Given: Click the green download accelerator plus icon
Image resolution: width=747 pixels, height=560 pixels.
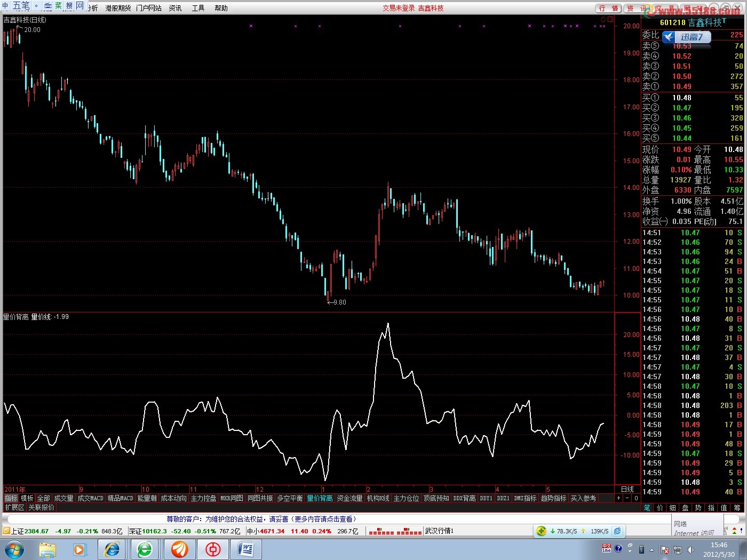Looking at the screenshot, I should (542, 531).
